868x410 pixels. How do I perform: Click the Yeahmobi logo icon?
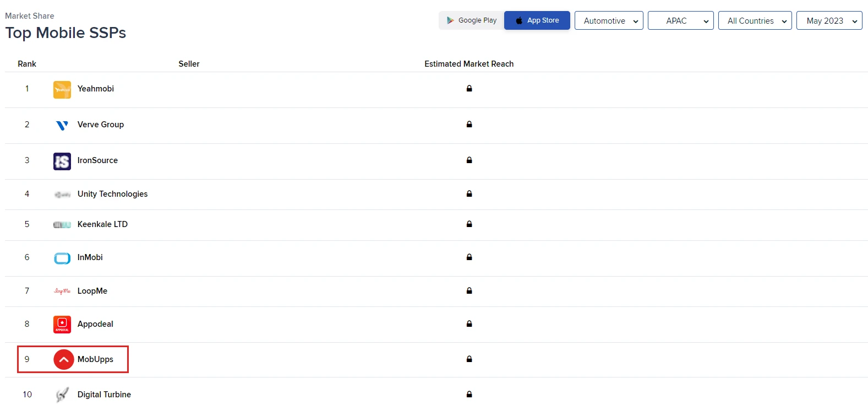point(62,89)
